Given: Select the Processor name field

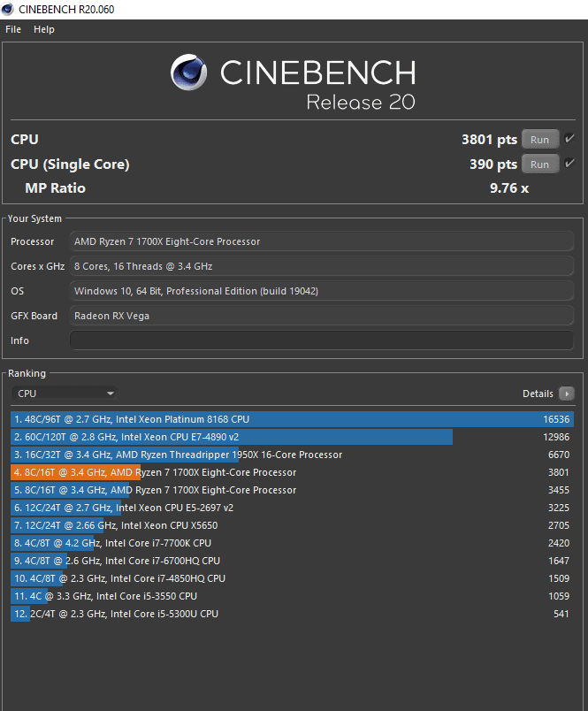Looking at the screenshot, I should [x=322, y=241].
